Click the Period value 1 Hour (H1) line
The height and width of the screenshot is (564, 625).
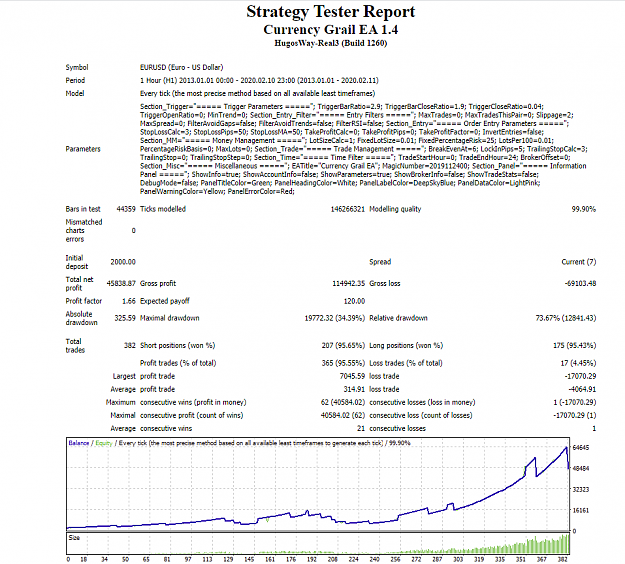tap(259, 81)
